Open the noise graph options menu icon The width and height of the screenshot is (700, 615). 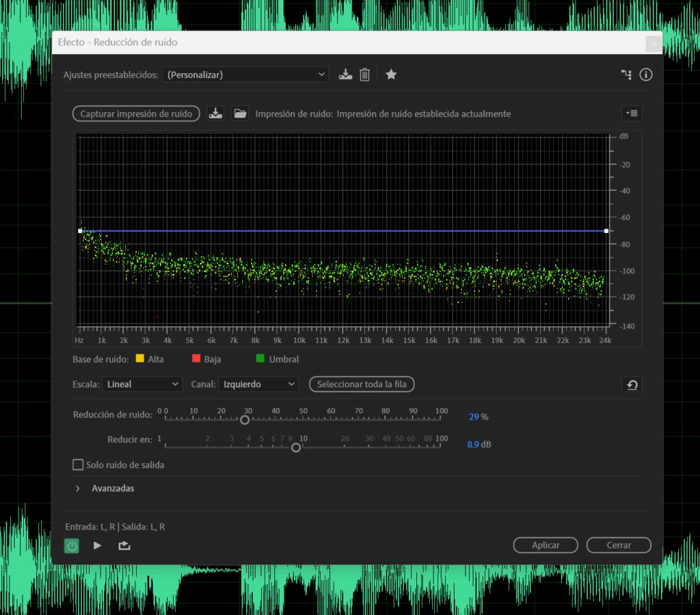[x=632, y=113]
